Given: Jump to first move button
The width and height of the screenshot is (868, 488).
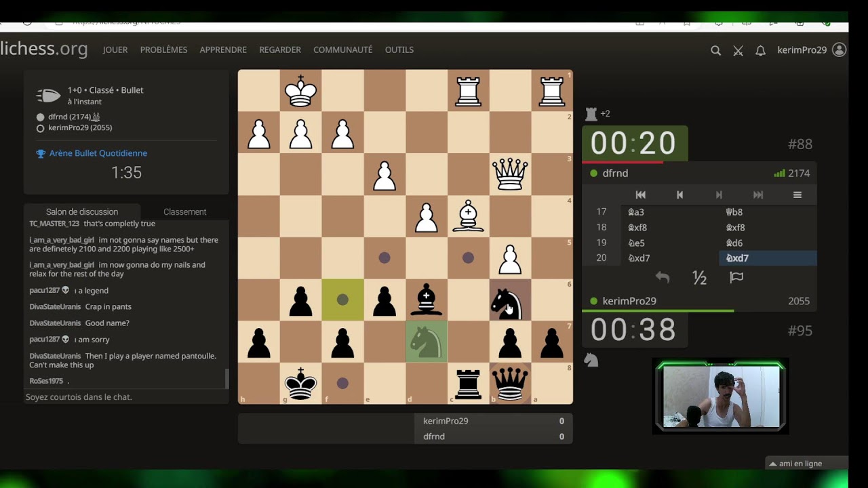Looking at the screenshot, I should click(x=640, y=195).
